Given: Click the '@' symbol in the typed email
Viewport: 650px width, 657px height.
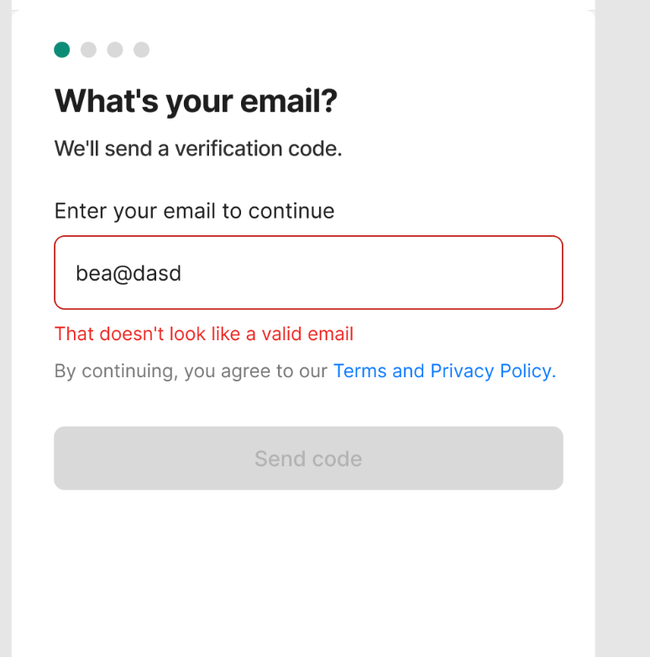Looking at the screenshot, I should point(122,274).
